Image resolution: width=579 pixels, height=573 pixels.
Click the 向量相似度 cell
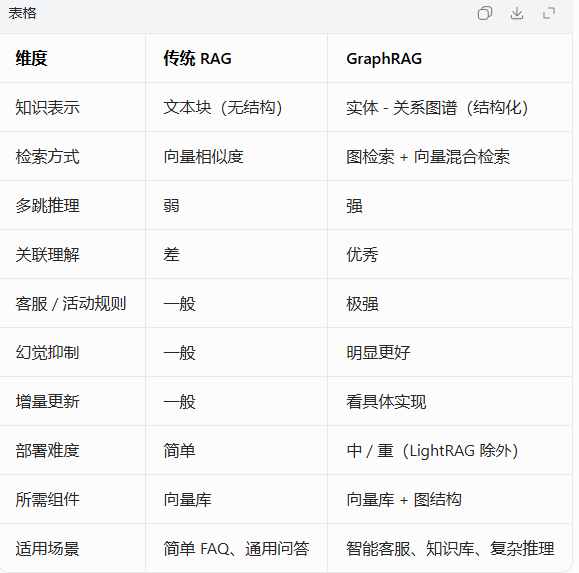click(x=203, y=157)
